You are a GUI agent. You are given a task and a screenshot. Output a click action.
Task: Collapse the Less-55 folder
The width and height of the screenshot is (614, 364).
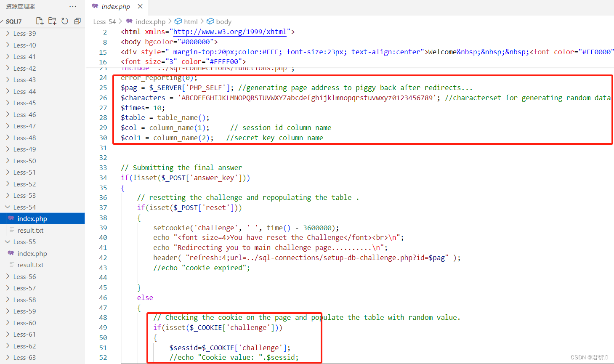pyautogui.click(x=8, y=242)
